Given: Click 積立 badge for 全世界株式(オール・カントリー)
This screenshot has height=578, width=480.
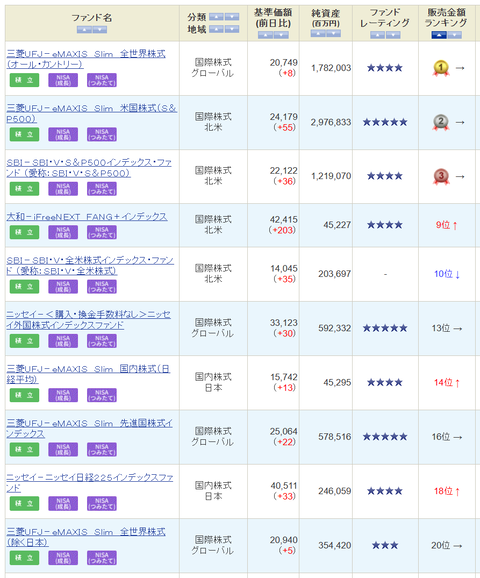Looking at the screenshot, I should tap(24, 80).
